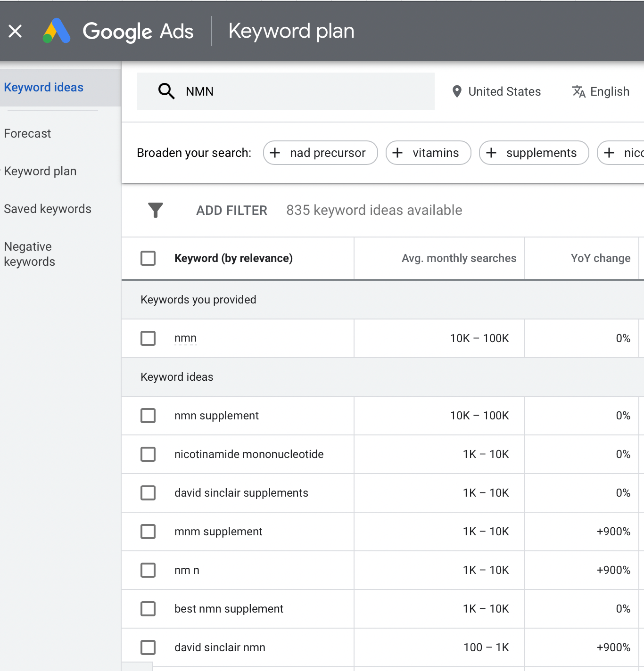Click 'david sinclair supplements' keyword text
Screen dimensions: 644x671
[241, 493]
